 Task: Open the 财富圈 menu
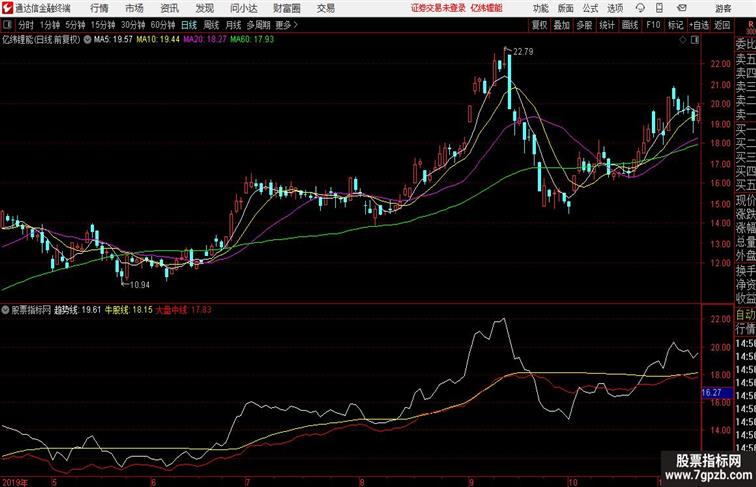pos(286,8)
